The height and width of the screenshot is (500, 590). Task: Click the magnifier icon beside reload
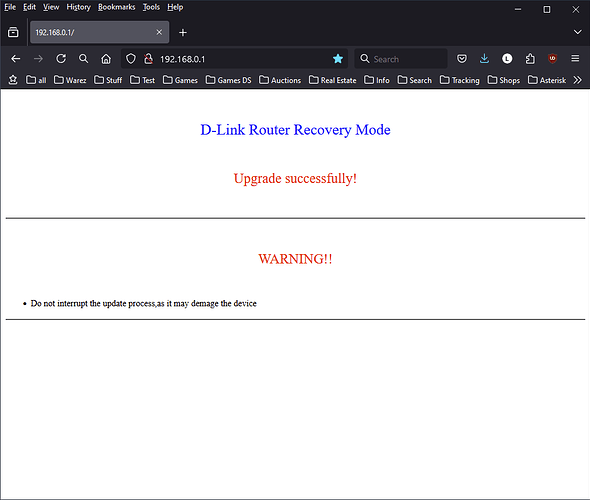tap(84, 59)
